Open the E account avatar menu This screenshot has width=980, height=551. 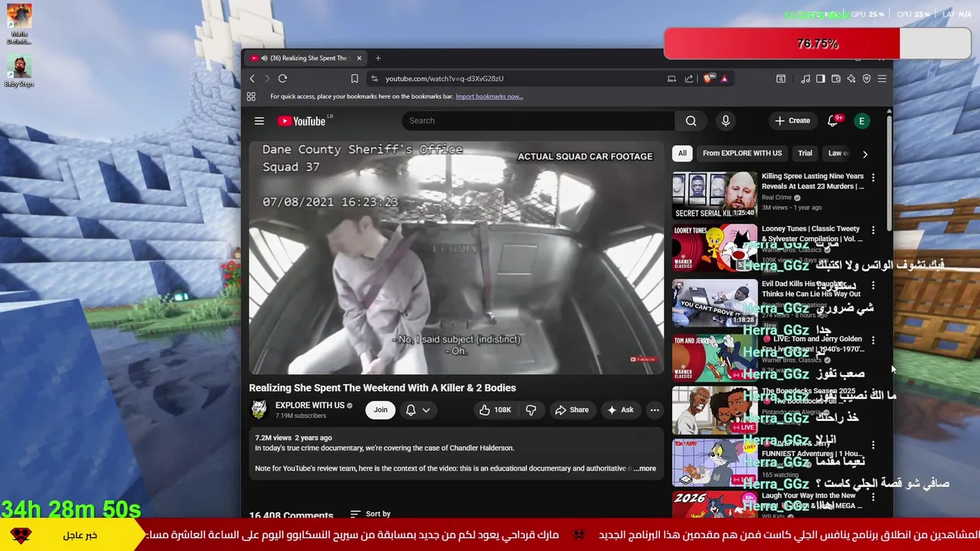point(862,121)
